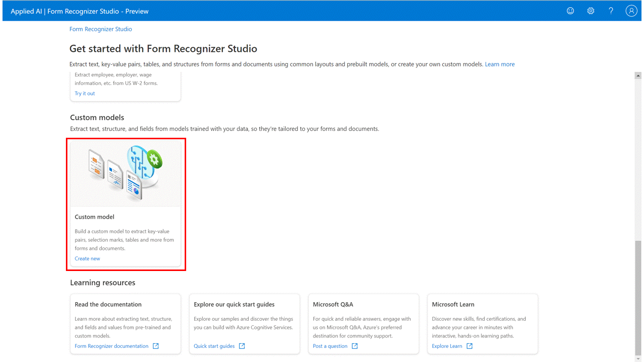Click Create new under Custom model
Screen dimensions: 644x362
click(x=88, y=258)
